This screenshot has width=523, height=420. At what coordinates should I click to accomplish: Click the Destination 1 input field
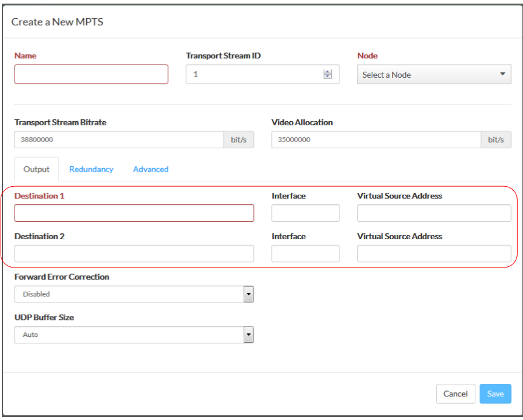coord(134,213)
